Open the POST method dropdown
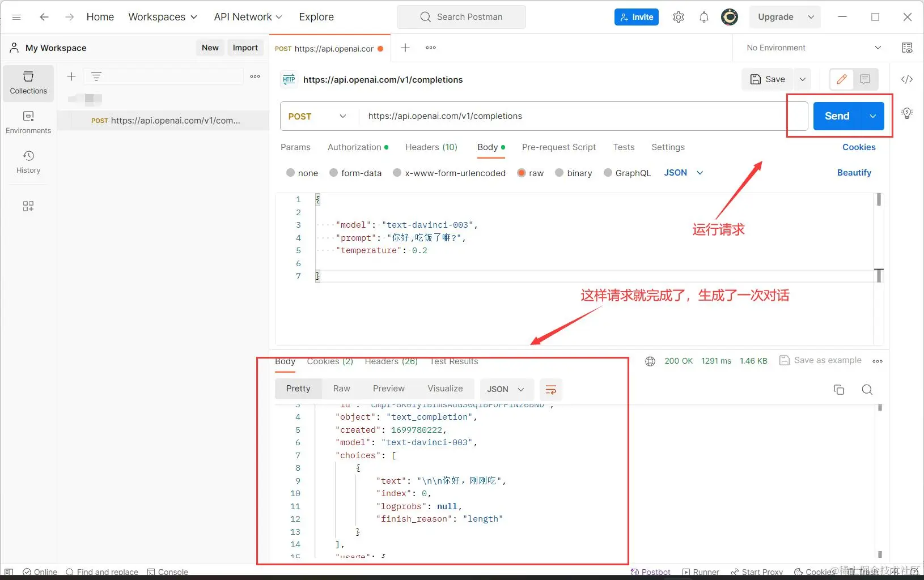The image size is (924, 580). click(317, 116)
